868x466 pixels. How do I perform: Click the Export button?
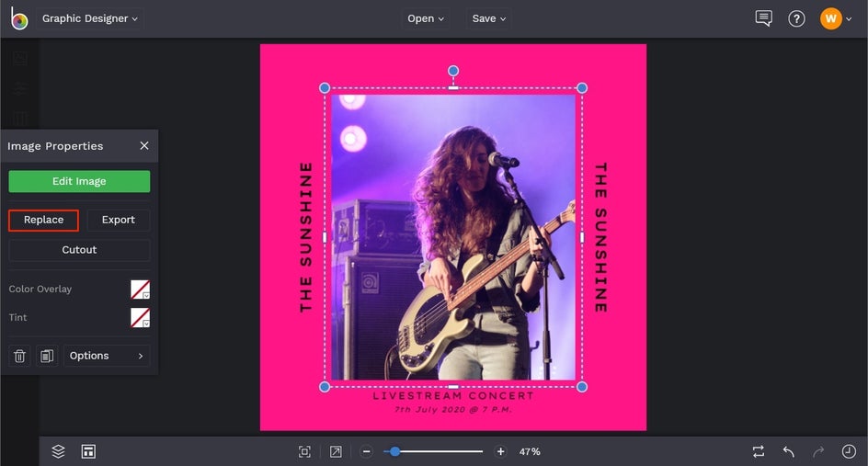119,220
